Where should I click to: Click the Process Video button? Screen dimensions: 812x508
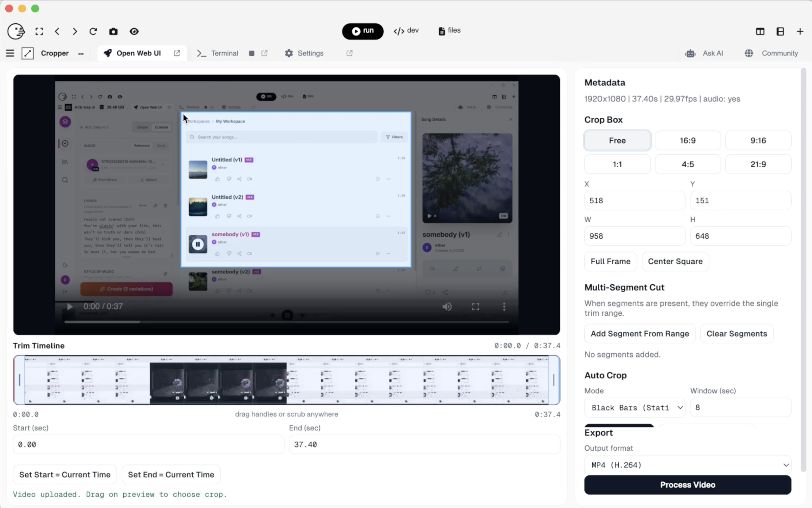point(687,485)
